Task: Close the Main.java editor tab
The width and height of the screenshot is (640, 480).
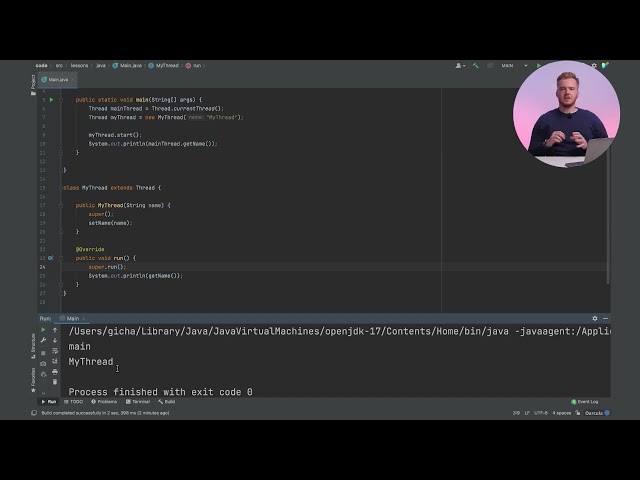Action: [73, 80]
